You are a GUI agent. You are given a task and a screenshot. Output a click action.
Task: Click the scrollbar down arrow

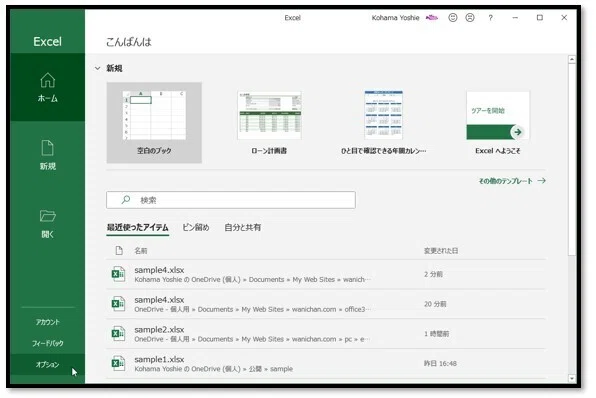pyautogui.click(x=572, y=378)
